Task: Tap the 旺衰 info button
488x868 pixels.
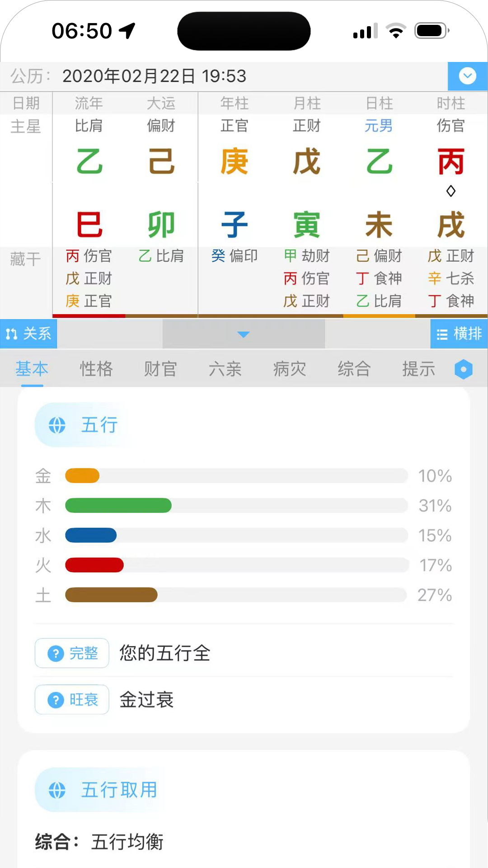Action: [x=72, y=700]
